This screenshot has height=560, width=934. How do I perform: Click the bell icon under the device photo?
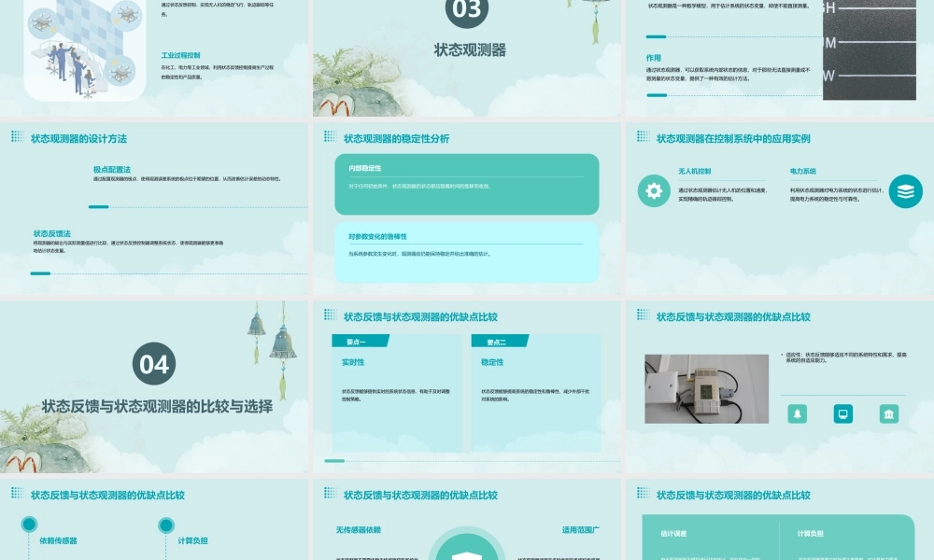pos(797,413)
